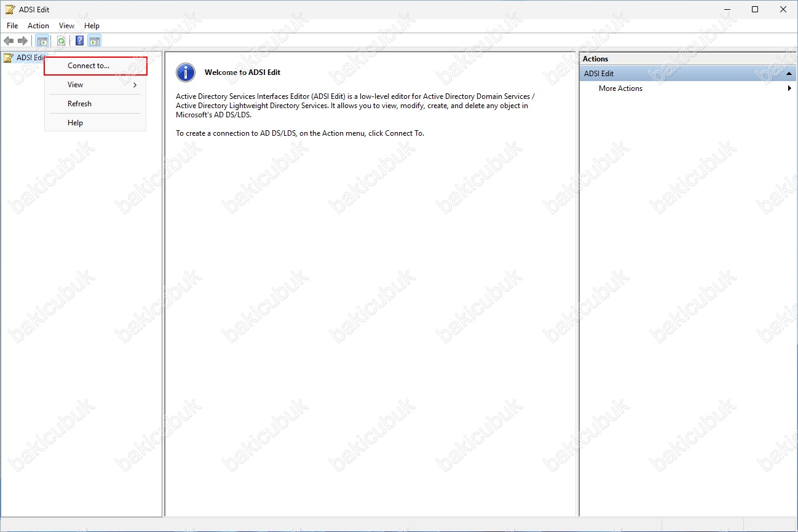Choose Help in the context menu
Viewport: 798px width, 532px height.
(x=95, y=123)
